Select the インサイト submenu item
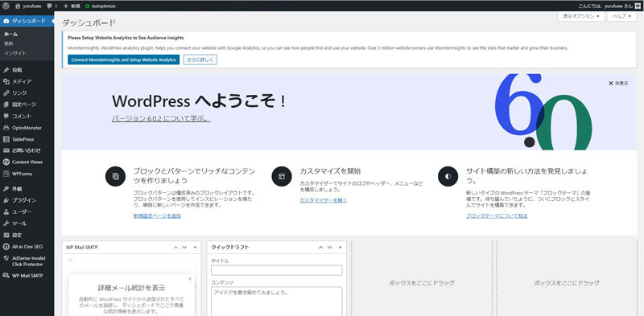Image resolution: width=644 pixels, height=316 pixels. tap(14, 53)
